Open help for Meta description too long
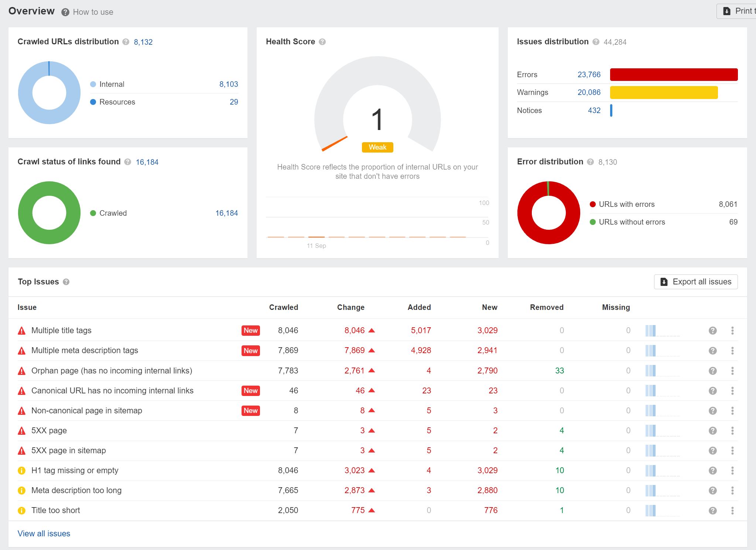The width and height of the screenshot is (756, 550). 713,491
